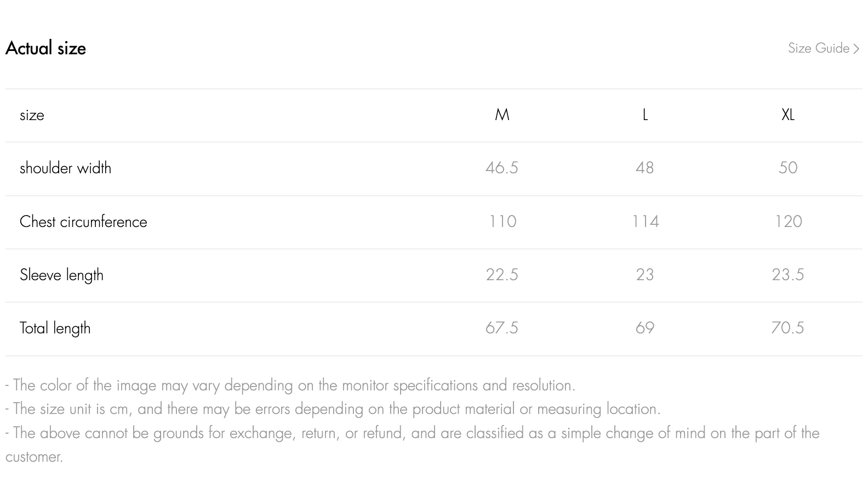Select the L size column header
Screen dimensions: 868x488
tap(645, 115)
